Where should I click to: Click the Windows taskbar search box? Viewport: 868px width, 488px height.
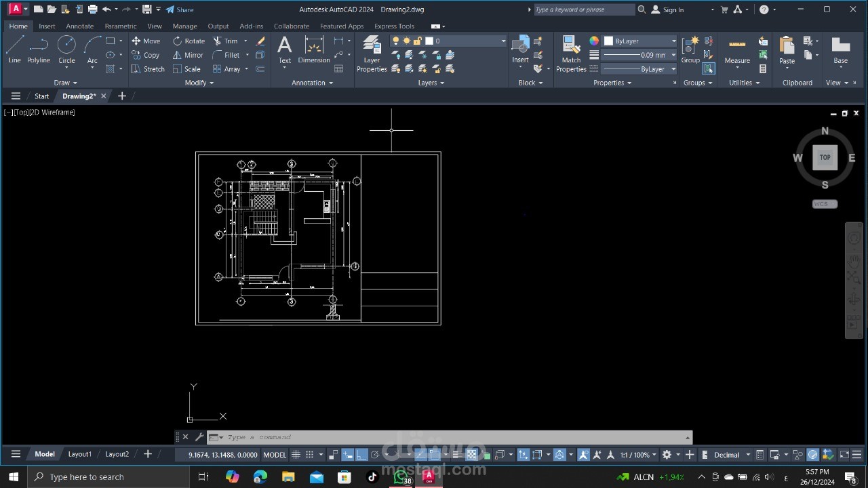[108, 477]
